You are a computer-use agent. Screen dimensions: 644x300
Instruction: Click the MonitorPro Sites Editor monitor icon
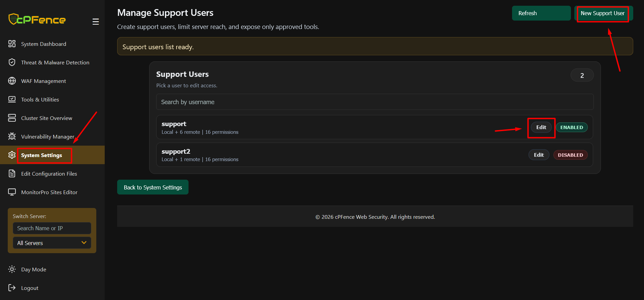[12, 192]
